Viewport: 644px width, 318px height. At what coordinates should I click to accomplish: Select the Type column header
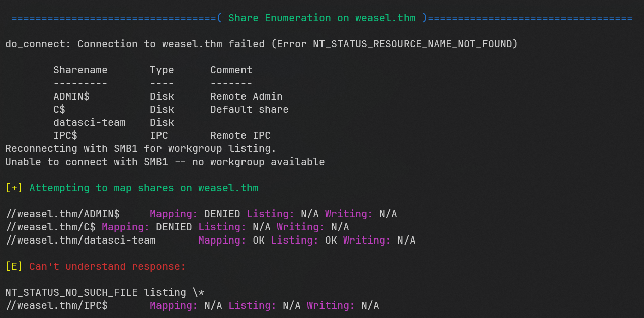(x=162, y=70)
